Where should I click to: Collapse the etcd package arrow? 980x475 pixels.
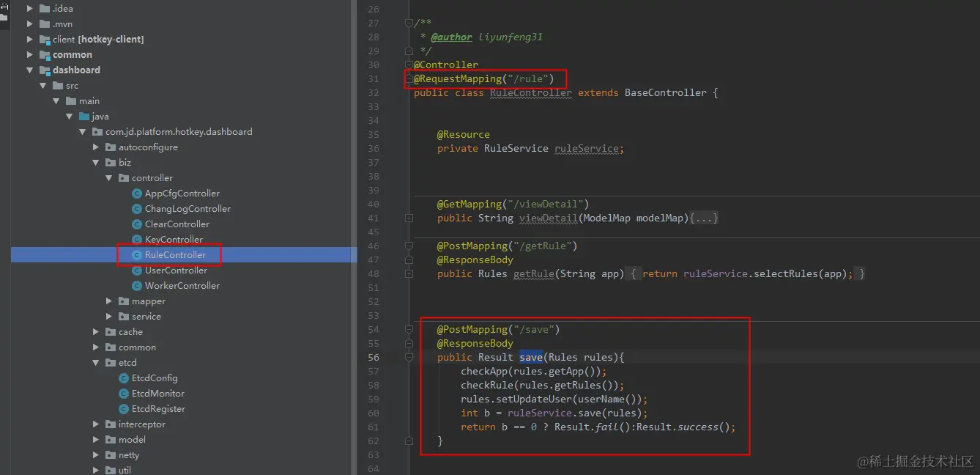point(96,363)
